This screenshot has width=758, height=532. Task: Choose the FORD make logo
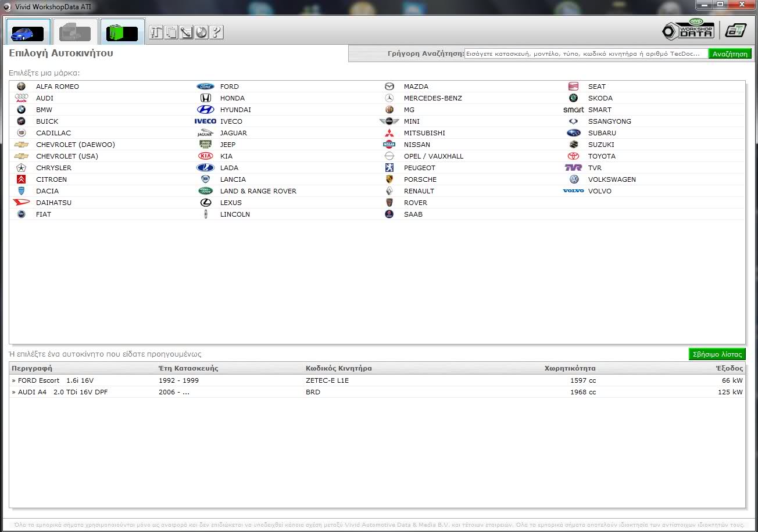205,87
